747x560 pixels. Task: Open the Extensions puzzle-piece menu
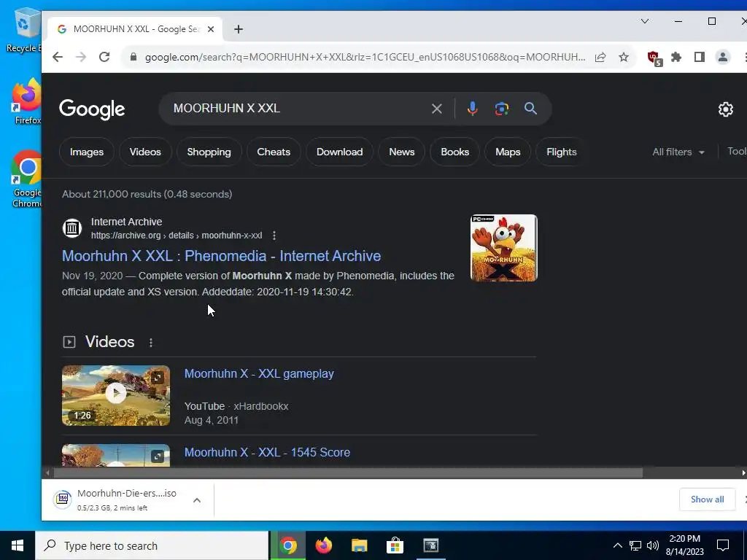click(x=676, y=57)
